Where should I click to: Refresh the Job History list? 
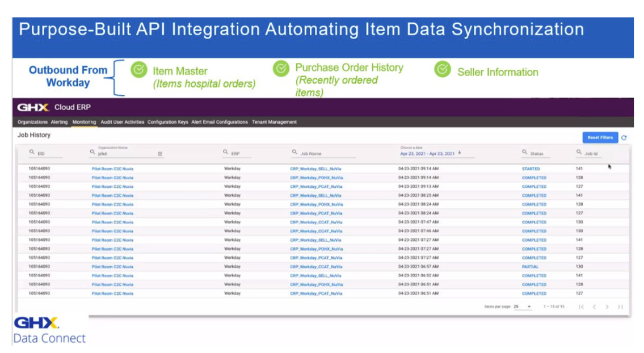(x=622, y=137)
